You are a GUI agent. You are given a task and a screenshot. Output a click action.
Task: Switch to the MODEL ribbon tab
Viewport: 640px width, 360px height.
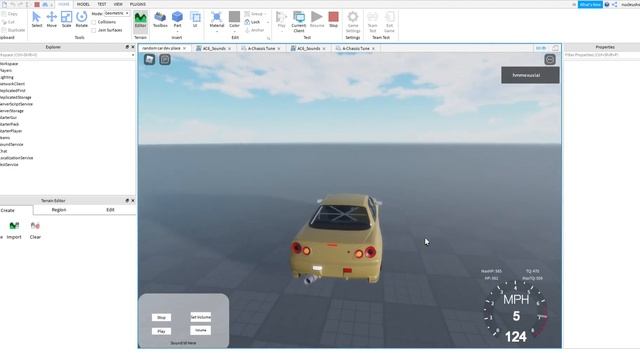click(x=83, y=4)
